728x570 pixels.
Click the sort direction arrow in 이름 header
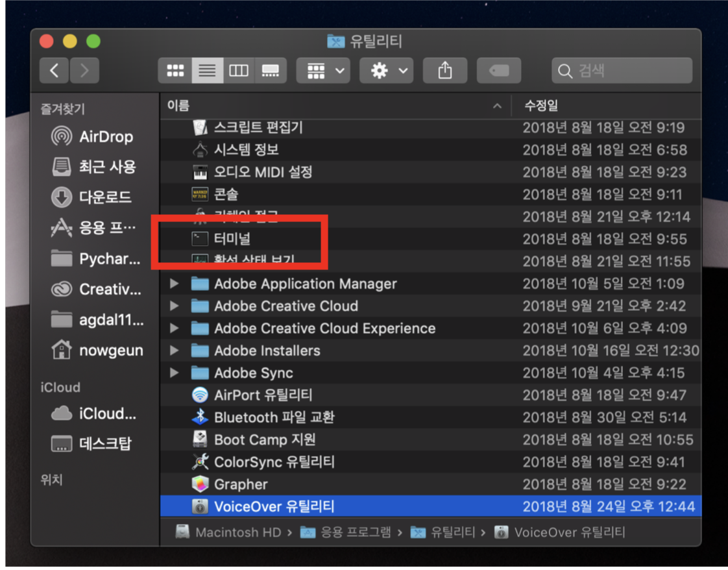click(497, 106)
